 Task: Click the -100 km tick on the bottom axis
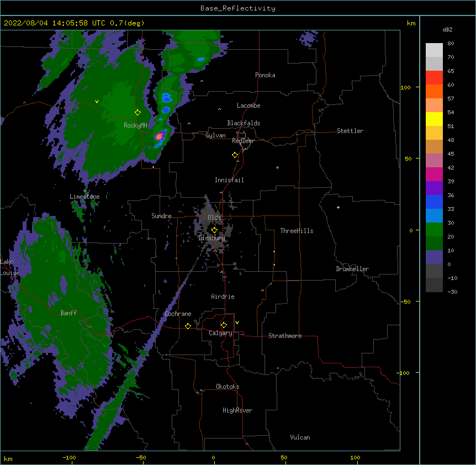click(x=69, y=457)
